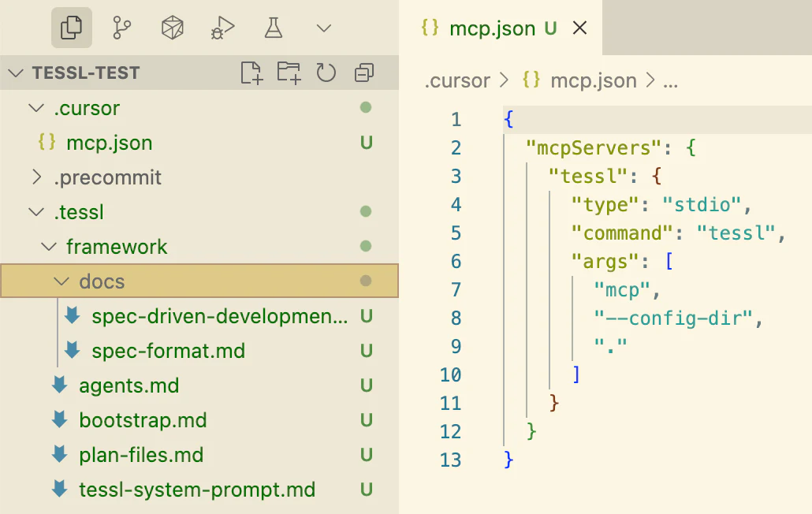The width and height of the screenshot is (812, 514).
Task: Collapse the docs folder
Action: (61, 281)
